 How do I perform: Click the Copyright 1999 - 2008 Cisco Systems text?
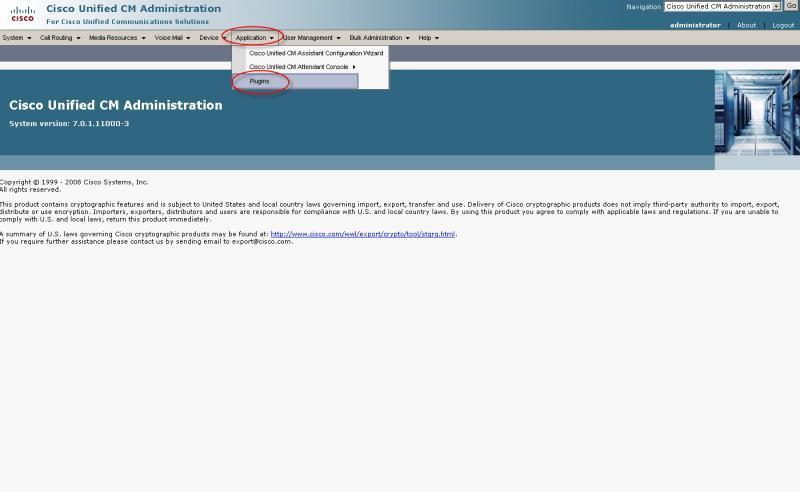tap(74, 182)
